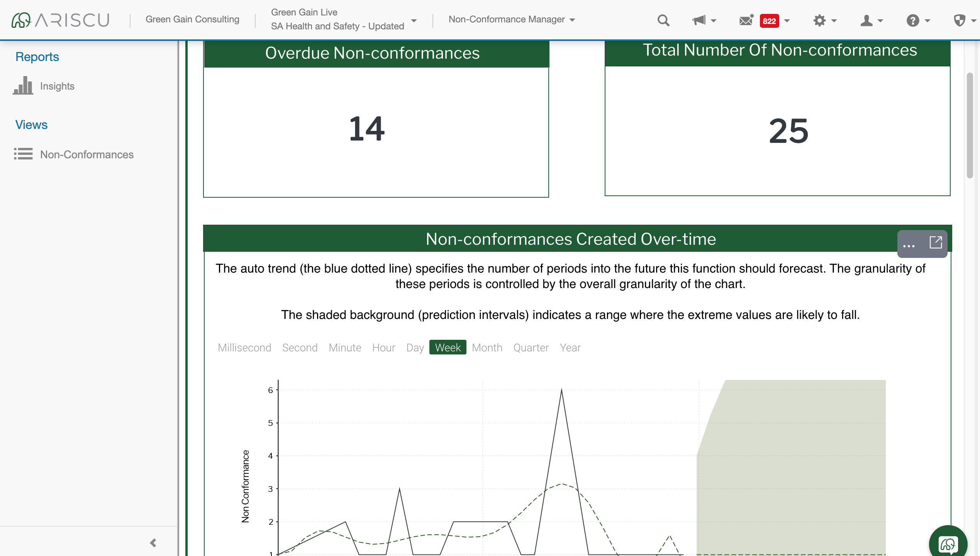Viewport: 980px width, 556px height.
Task: Click the shield icon in header
Action: (x=959, y=20)
